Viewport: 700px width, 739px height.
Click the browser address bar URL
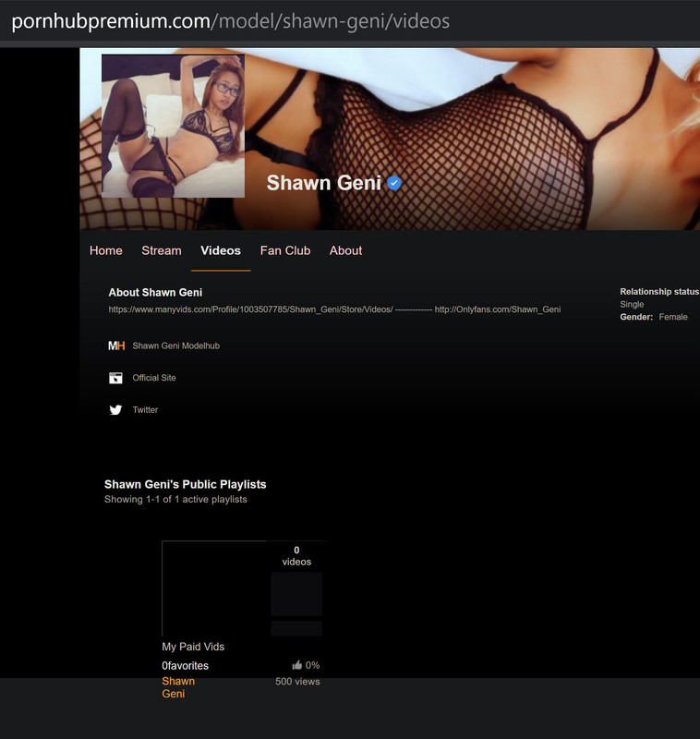(x=231, y=21)
